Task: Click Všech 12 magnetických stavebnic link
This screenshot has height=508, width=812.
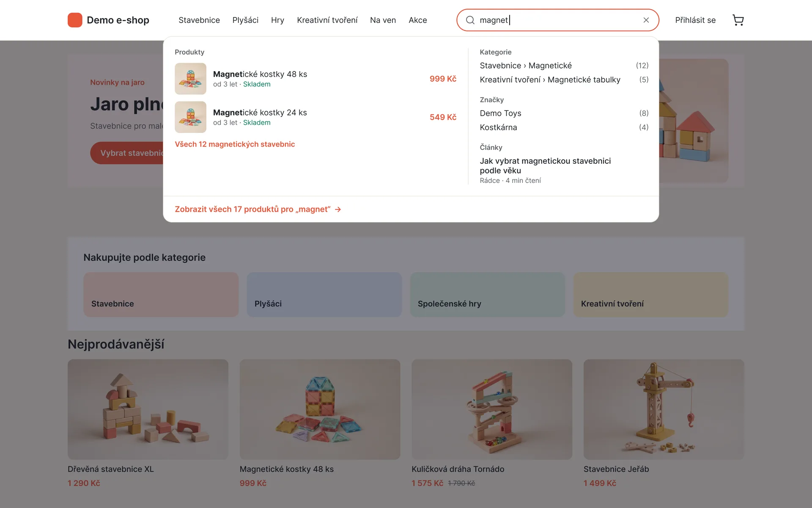Action: tap(235, 144)
